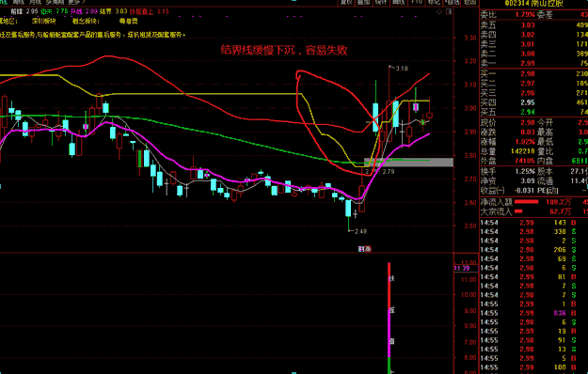
Task: Click the 2.50 price axis label
Action: click(470, 226)
